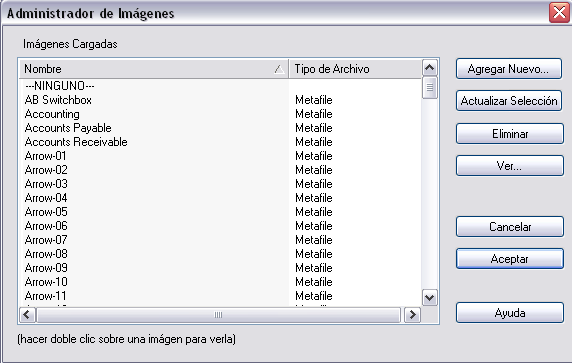The height and width of the screenshot is (363, 572).
Task: Click Actualizar Selección button
Action: (x=509, y=101)
